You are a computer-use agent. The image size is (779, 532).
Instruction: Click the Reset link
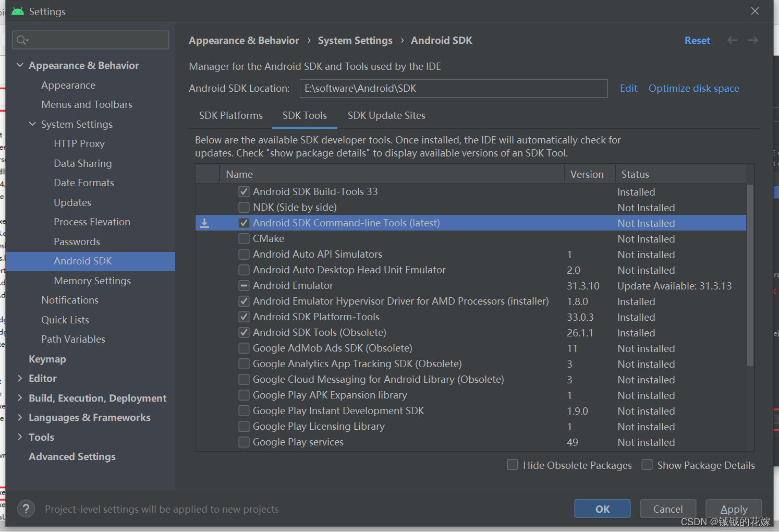(697, 41)
